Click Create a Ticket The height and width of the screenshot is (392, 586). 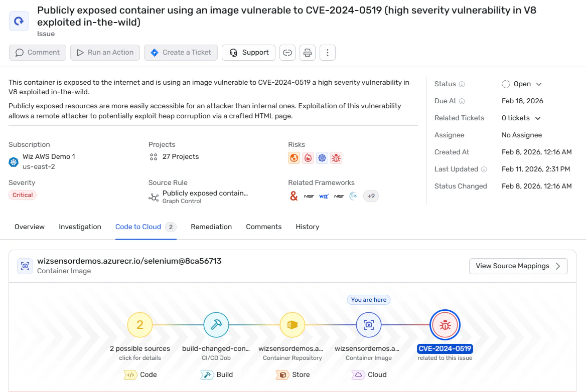pos(181,53)
